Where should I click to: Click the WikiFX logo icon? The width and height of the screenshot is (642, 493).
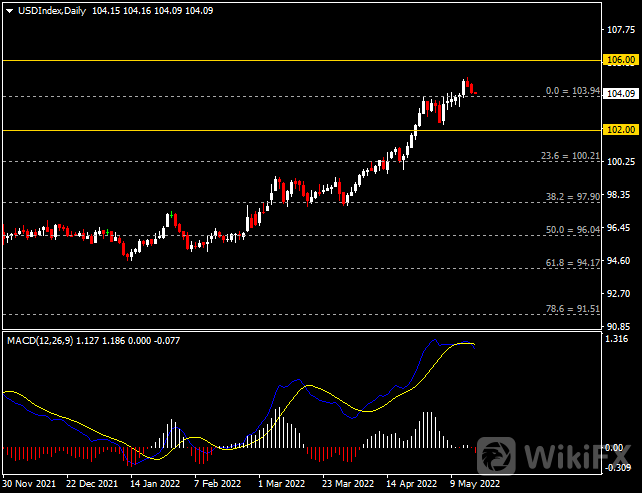[x=497, y=455]
